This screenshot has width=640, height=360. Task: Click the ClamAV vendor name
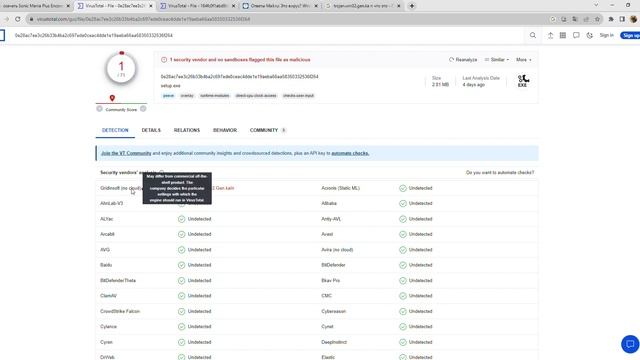[x=109, y=296]
